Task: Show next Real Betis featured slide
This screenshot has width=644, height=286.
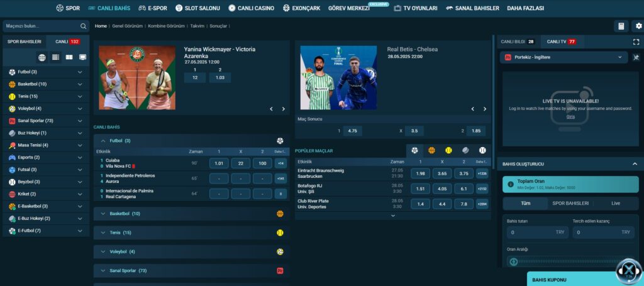Action: 485,109
